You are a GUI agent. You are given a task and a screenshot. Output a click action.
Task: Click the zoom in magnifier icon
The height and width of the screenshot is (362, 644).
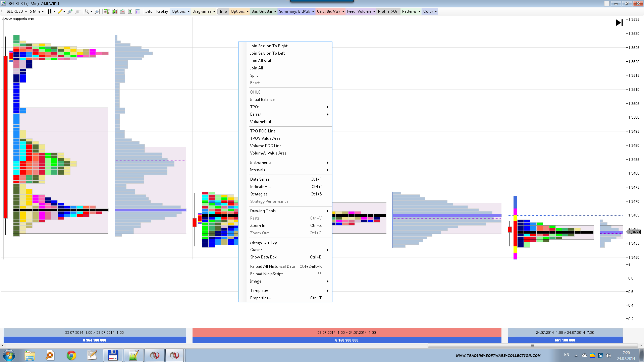[x=70, y=11]
